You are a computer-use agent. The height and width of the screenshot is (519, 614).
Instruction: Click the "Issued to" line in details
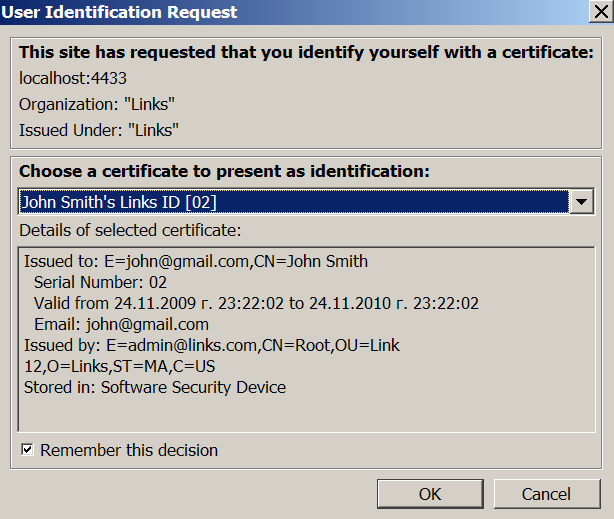tap(196, 261)
